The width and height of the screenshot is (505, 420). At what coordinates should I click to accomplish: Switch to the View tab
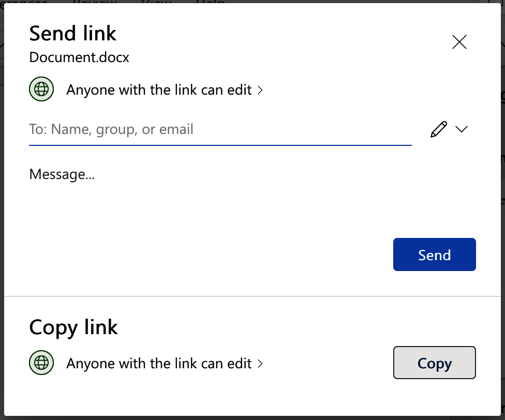158,4
